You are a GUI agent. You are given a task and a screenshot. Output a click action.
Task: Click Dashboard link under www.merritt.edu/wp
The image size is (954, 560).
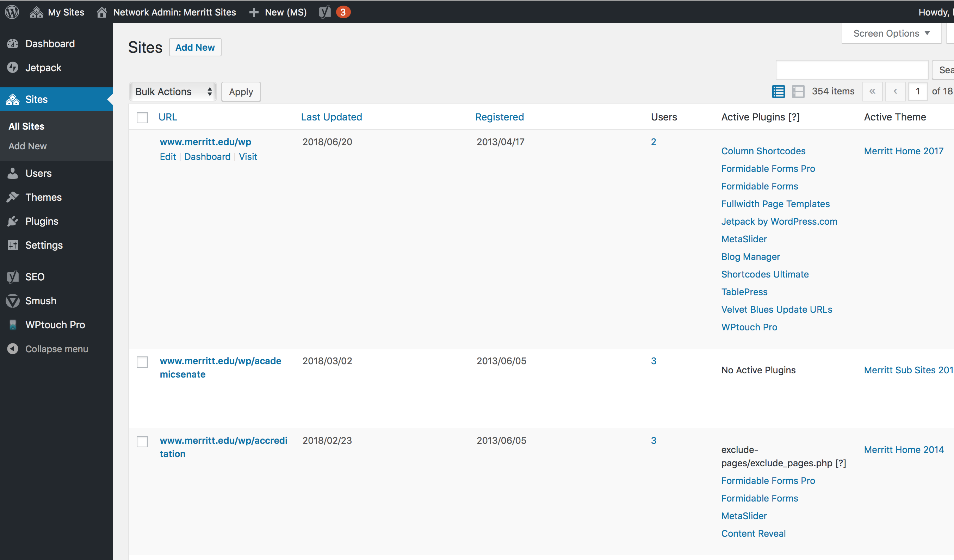pos(207,157)
